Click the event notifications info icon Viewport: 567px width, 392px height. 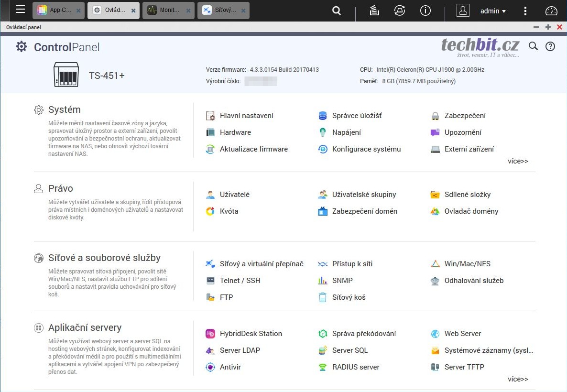tap(425, 11)
